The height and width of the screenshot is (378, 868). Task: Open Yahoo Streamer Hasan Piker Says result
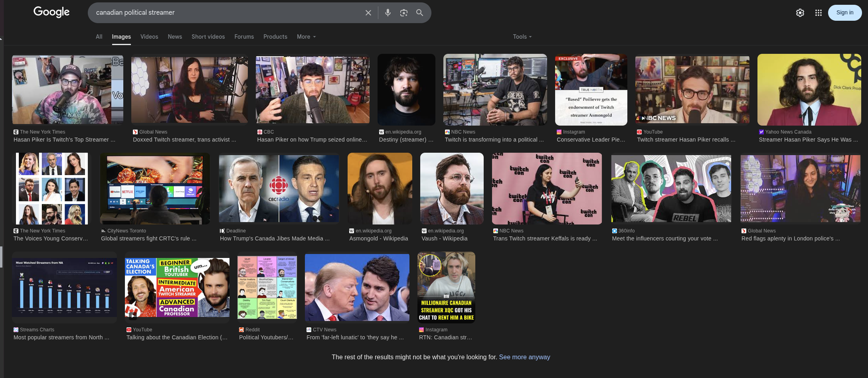click(x=808, y=140)
